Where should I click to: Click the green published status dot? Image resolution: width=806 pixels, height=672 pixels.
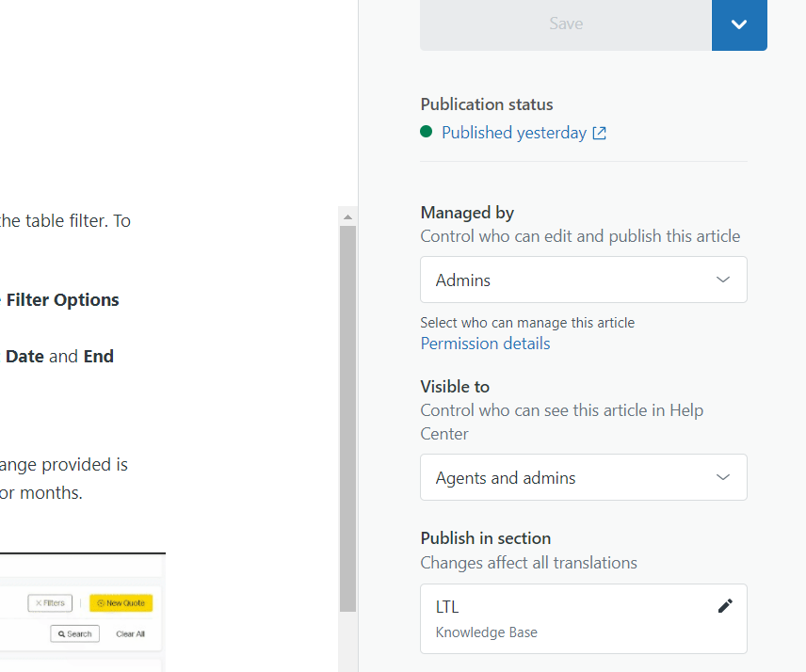pos(427,133)
